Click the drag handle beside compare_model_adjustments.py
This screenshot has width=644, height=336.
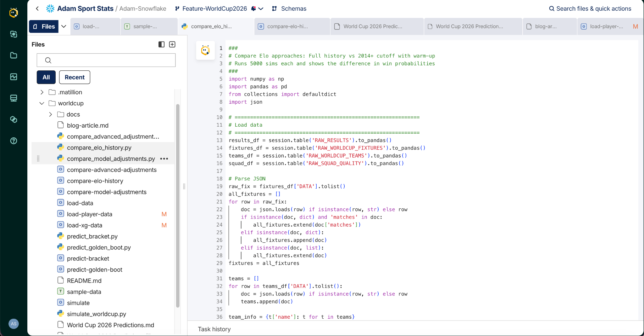click(38, 158)
